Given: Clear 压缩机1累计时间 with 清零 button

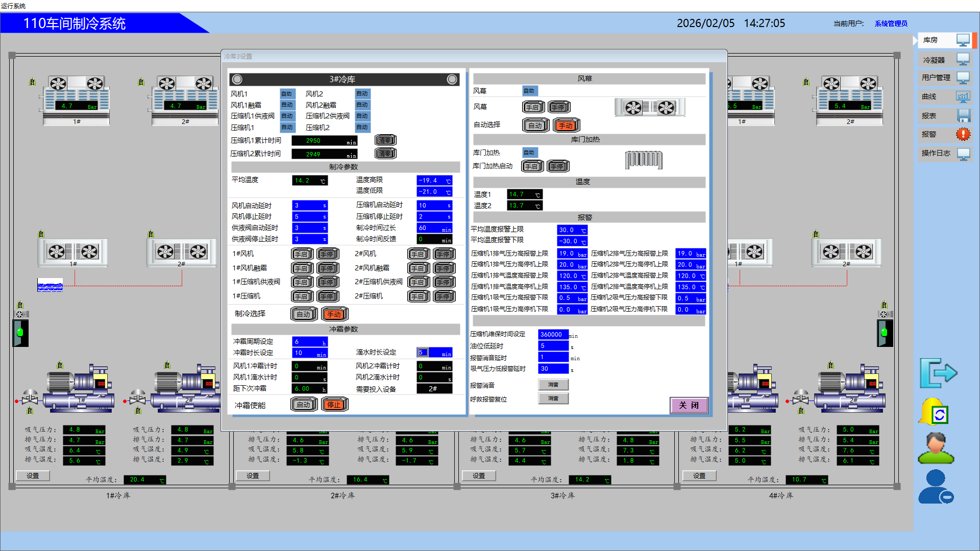Looking at the screenshot, I should (385, 140).
